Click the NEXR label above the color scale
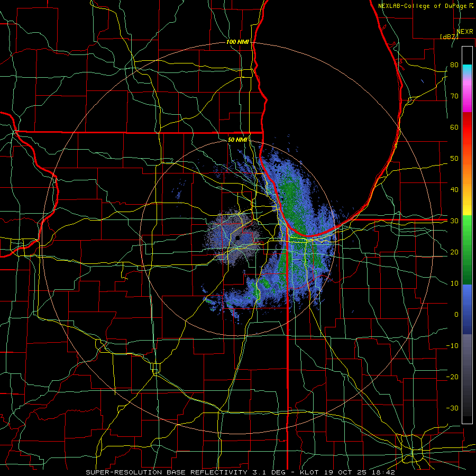 tap(465, 32)
